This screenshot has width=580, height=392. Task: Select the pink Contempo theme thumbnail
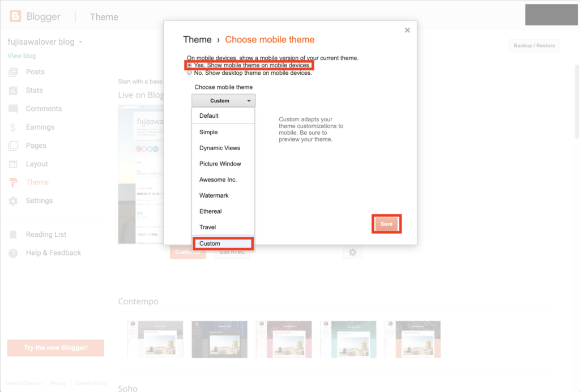284,339
